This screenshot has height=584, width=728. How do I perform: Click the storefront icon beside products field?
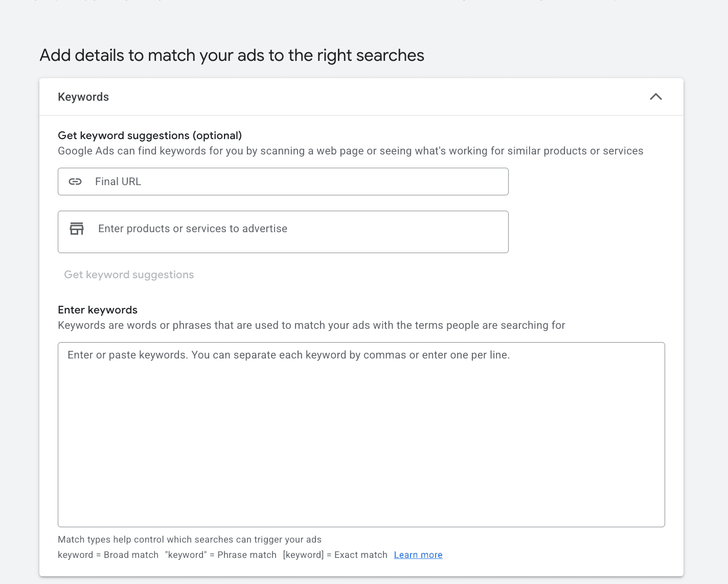tap(77, 229)
